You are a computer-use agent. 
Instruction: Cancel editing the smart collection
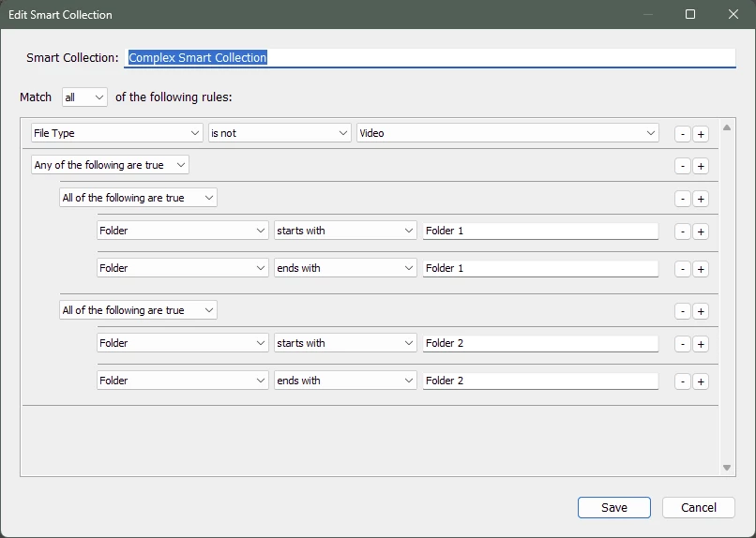[x=699, y=508]
